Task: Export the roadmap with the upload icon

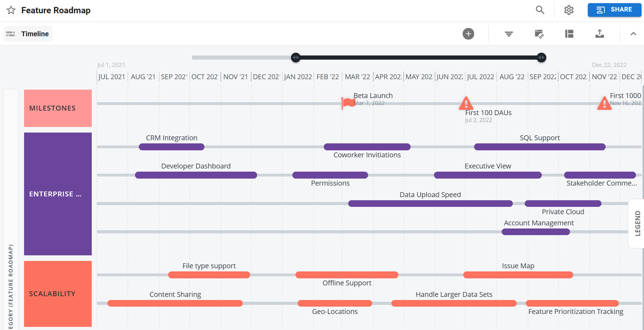Action: (600, 33)
